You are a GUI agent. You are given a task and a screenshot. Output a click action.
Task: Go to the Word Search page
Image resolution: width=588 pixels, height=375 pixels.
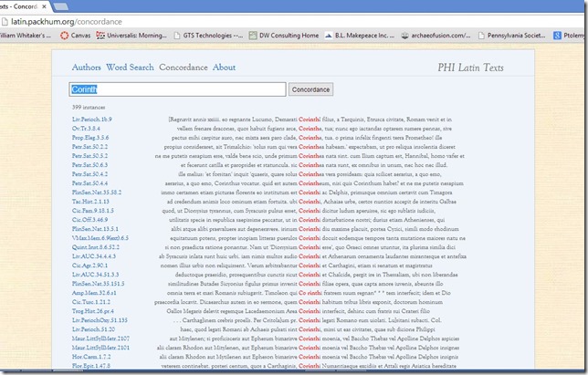pos(130,68)
